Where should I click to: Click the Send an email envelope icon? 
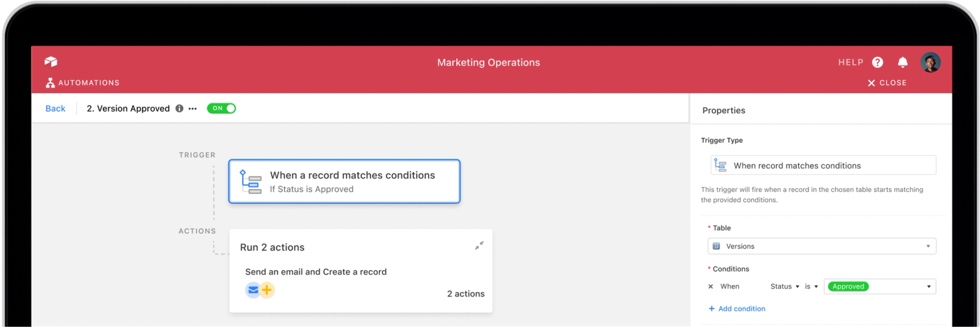click(253, 290)
